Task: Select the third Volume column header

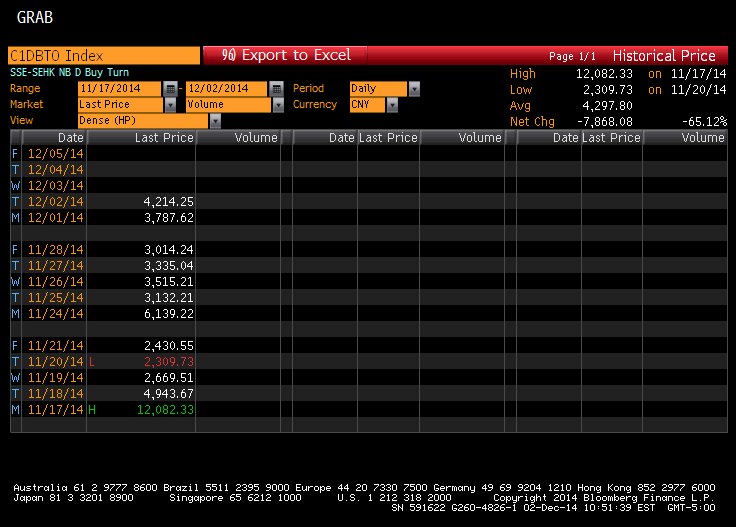Action: pos(685,137)
